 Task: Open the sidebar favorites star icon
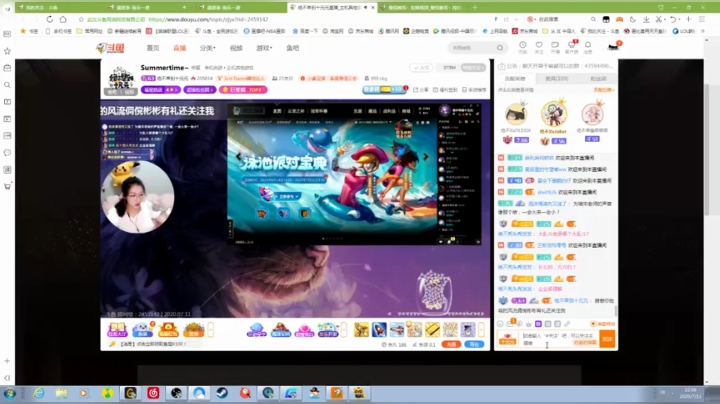pyautogui.click(x=7, y=51)
